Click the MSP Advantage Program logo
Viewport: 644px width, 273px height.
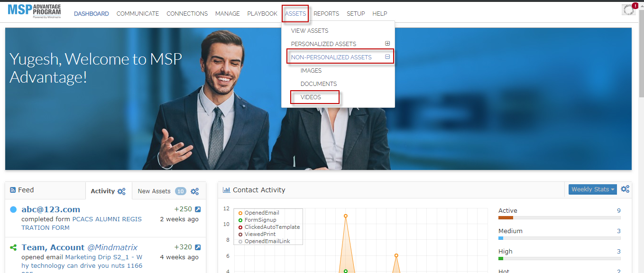[x=34, y=11]
